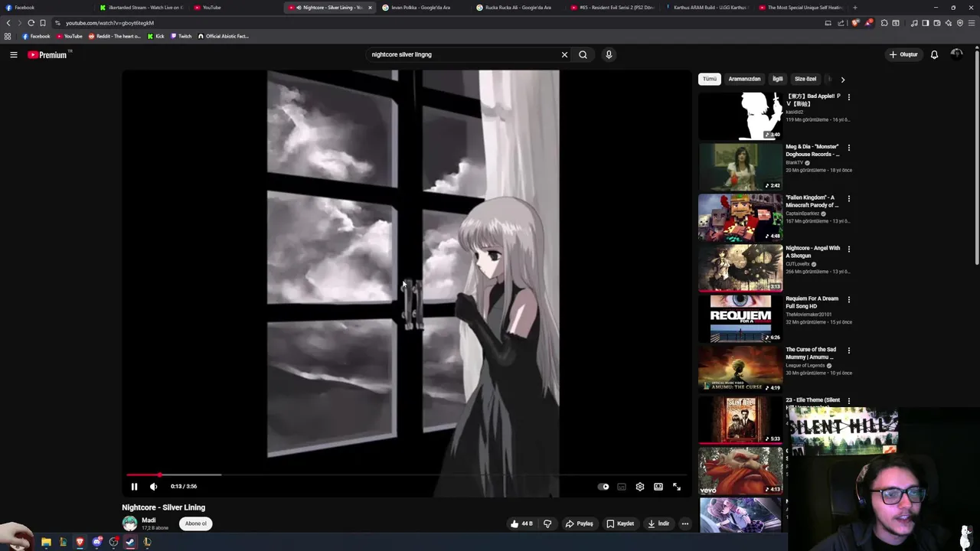Reload the page in the browser

(31, 23)
